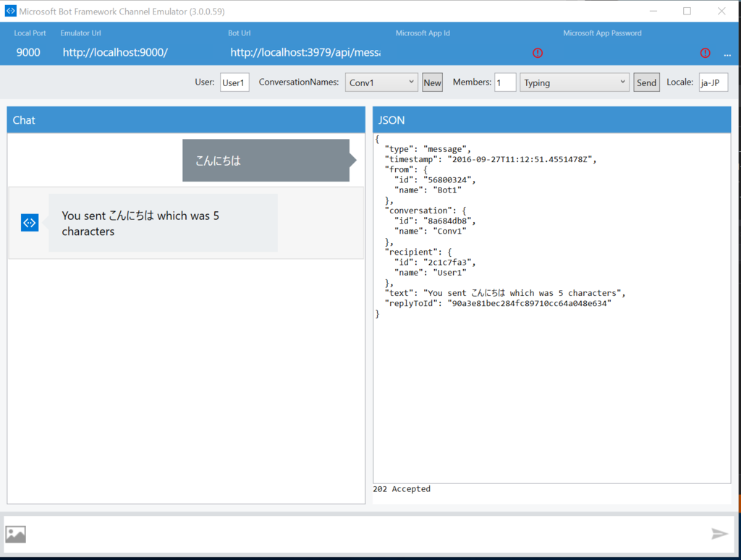Click the emulator app icon in title bar
The width and height of the screenshot is (741, 560).
coord(10,11)
